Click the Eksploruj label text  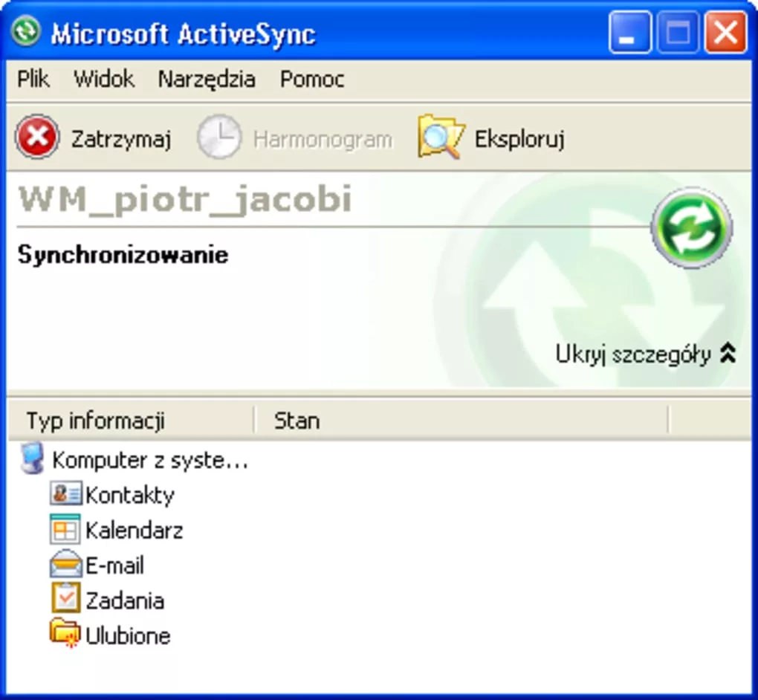pyautogui.click(x=519, y=139)
